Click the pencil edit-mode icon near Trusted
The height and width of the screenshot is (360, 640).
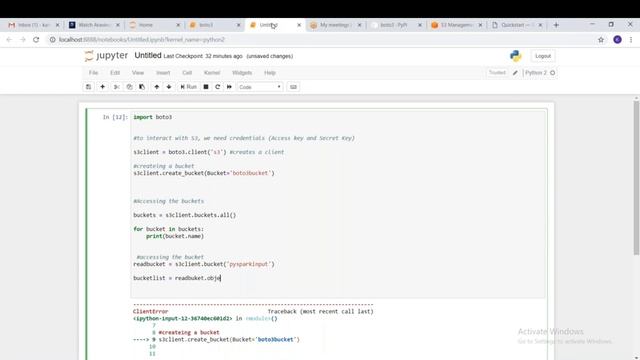[515, 73]
